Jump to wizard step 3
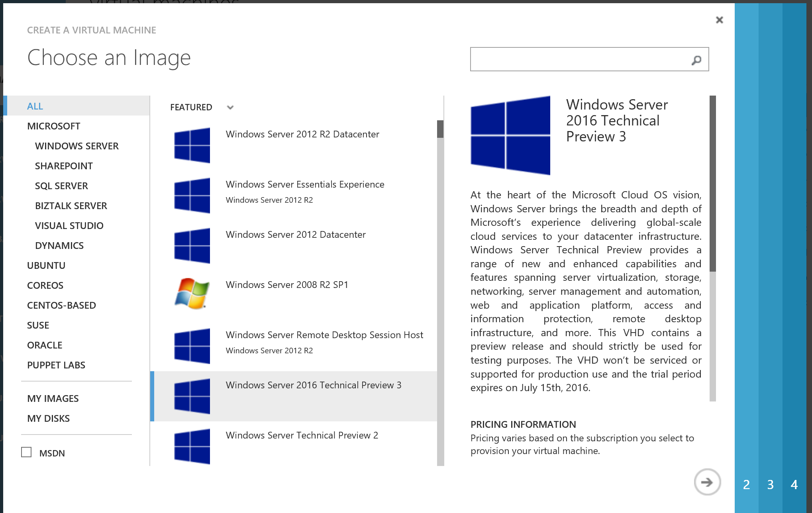This screenshot has width=812, height=513. pyautogui.click(x=770, y=485)
